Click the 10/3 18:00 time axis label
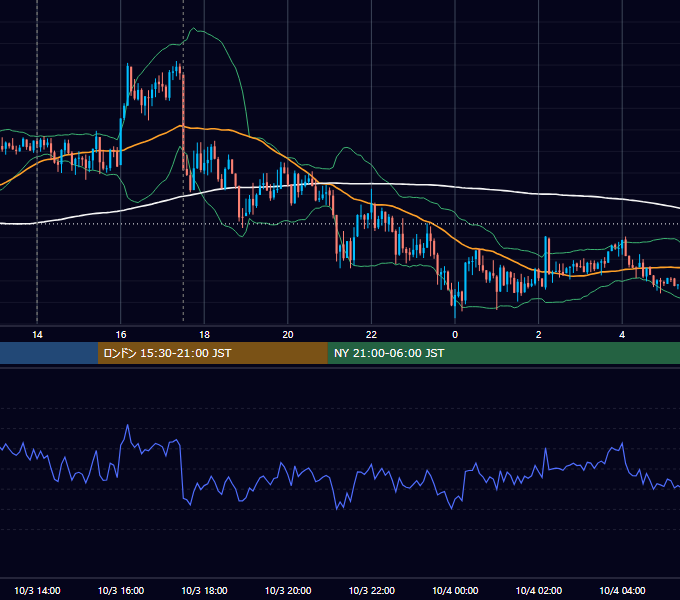The height and width of the screenshot is (600, 680). [204, 590]
